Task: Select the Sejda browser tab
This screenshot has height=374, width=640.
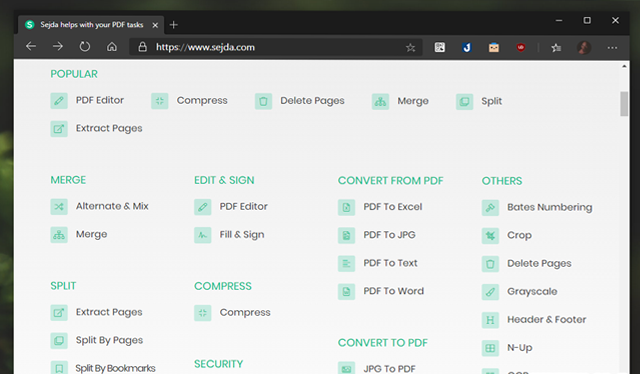Action: pyautogui.click(x=91, y=25)
